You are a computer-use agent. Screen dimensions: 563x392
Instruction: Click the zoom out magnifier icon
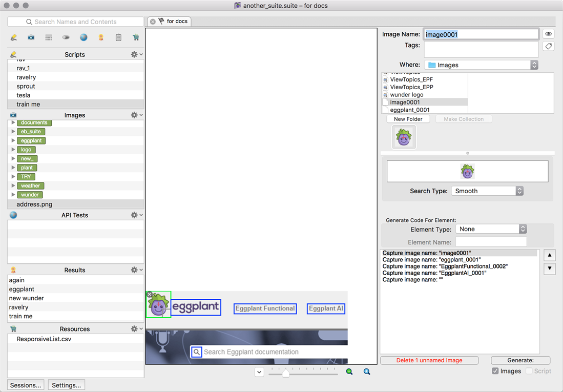point(349,372)
